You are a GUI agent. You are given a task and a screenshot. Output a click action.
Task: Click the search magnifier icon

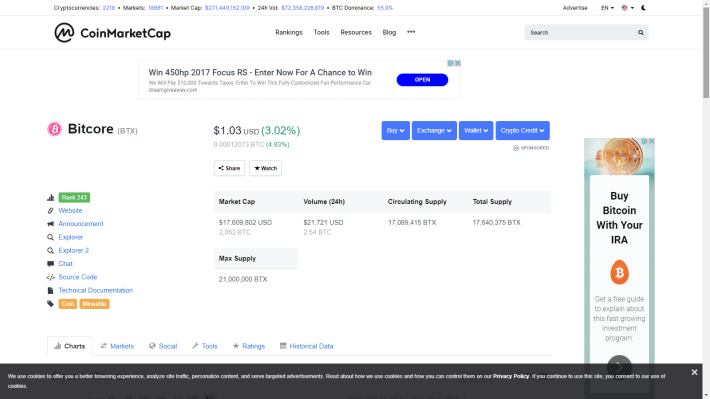coord(641,33)
